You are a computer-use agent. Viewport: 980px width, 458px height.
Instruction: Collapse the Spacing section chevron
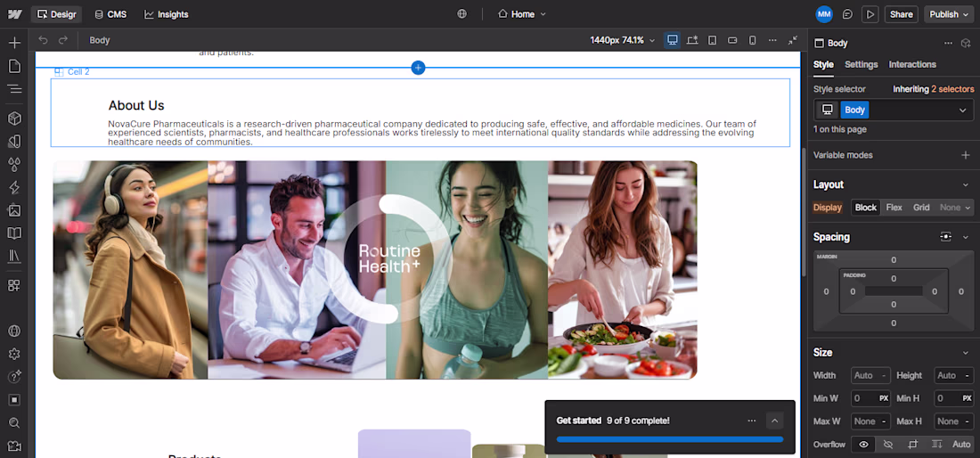tap(965, 237)
